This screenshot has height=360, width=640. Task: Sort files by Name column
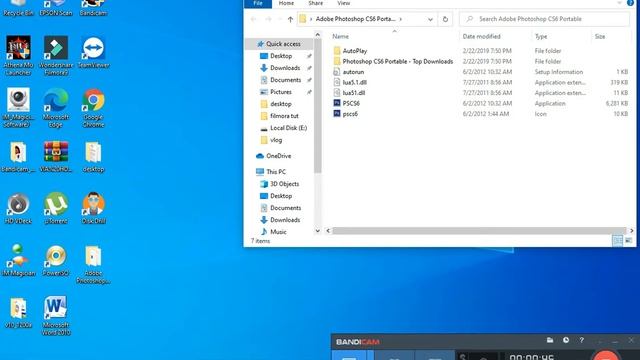340,37
